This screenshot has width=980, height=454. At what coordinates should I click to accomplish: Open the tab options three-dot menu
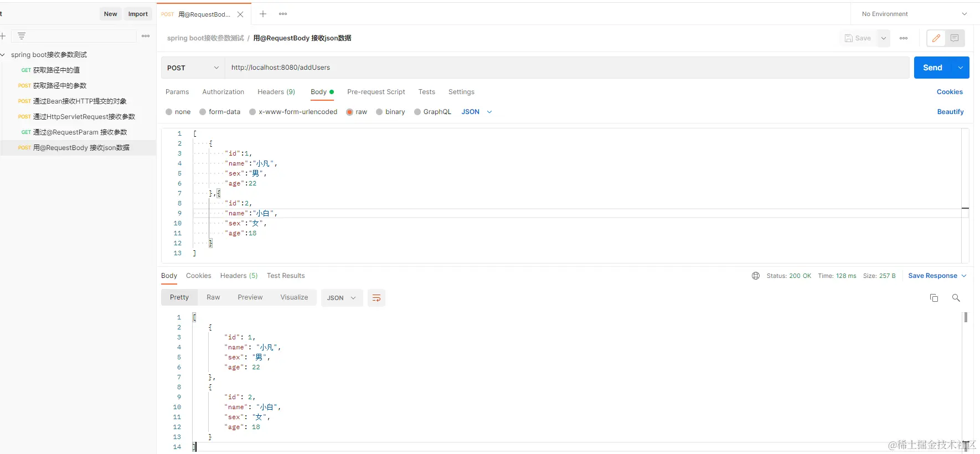tap(283, 14)
